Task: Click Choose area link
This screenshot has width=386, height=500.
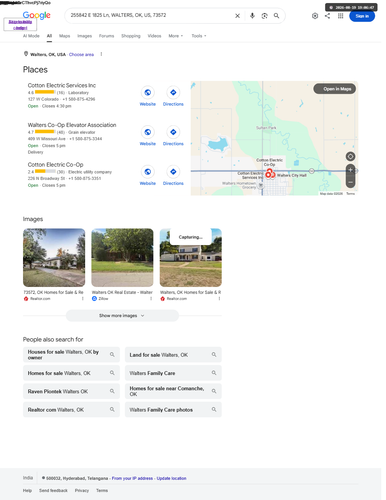Action: click(81, 54)
